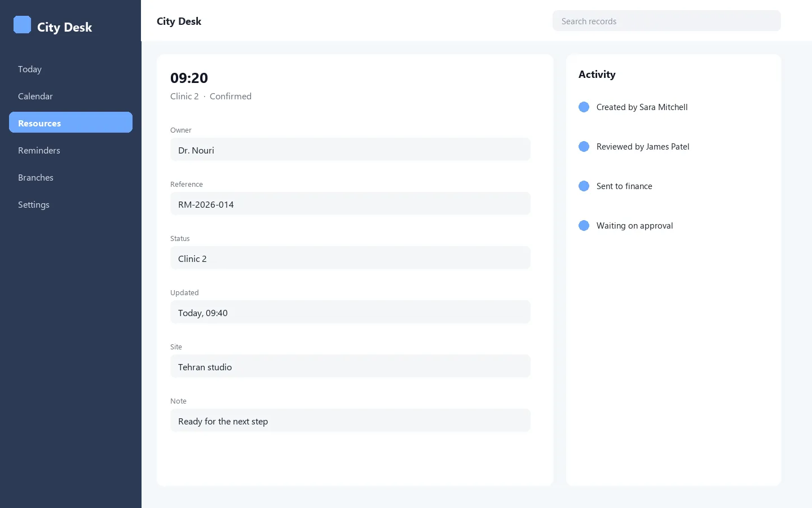Go to Calendar in the sidebar
Image resolution: width=812 pixels, height=508 pixels.
70,96
